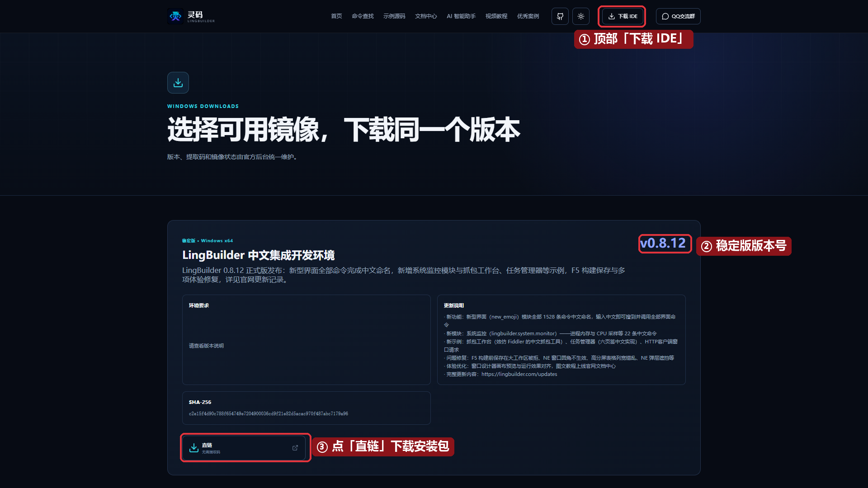Go to 首页 in the navigation
The image size is (868, 488).
[x=336, y=16]
